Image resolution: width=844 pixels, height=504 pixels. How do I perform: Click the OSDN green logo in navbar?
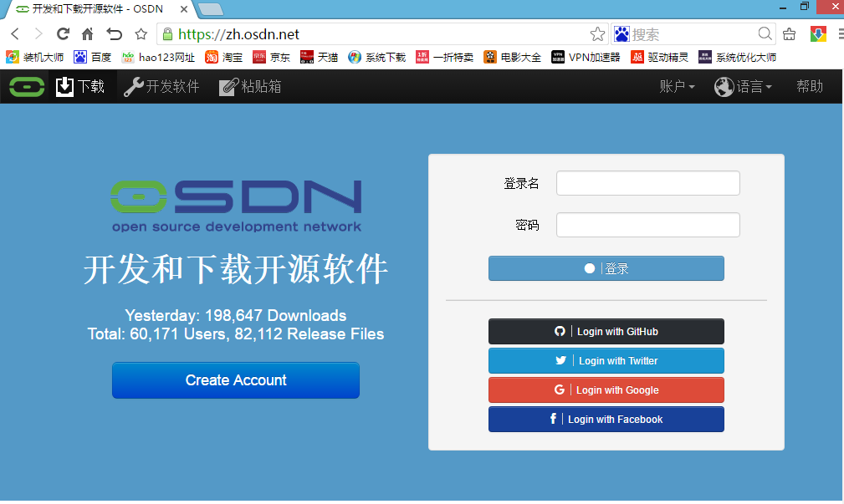(x=27, y=87)
